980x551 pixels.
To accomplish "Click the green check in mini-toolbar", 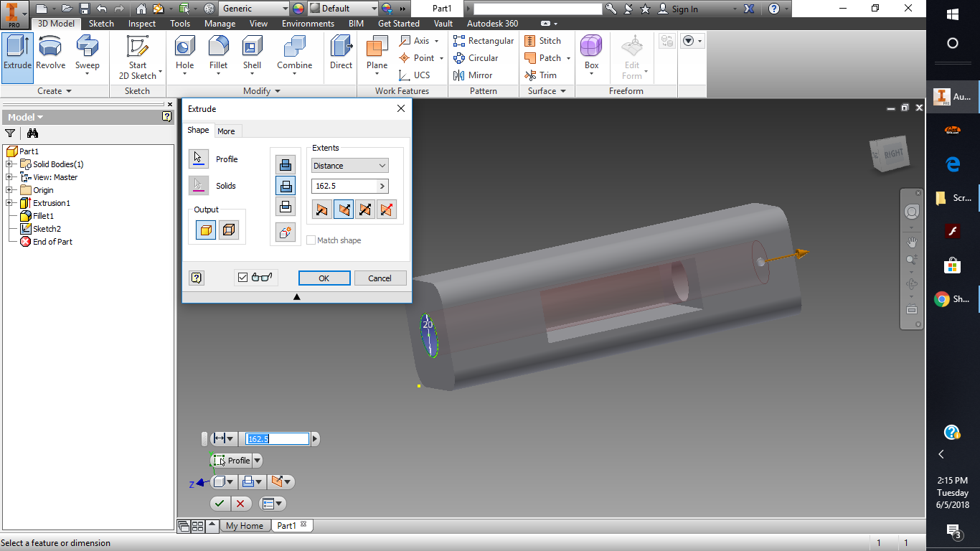I will 220,504.
